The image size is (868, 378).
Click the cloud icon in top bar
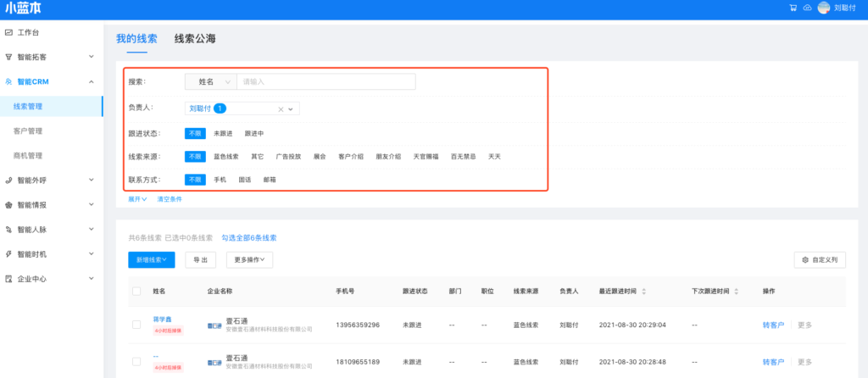(807, 8)
